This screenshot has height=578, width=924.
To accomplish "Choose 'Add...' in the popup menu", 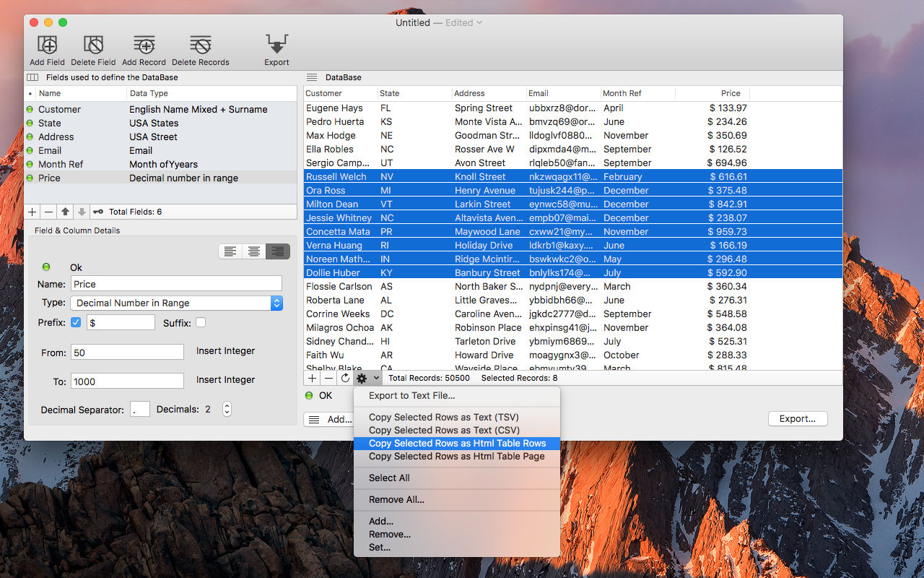I will pyautogui.click(x=457, y=522).
